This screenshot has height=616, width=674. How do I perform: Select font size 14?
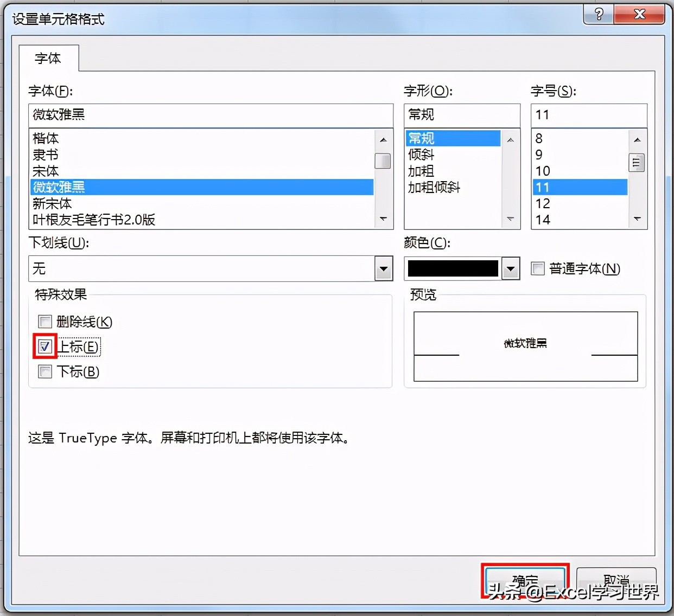tap(580, 220)
